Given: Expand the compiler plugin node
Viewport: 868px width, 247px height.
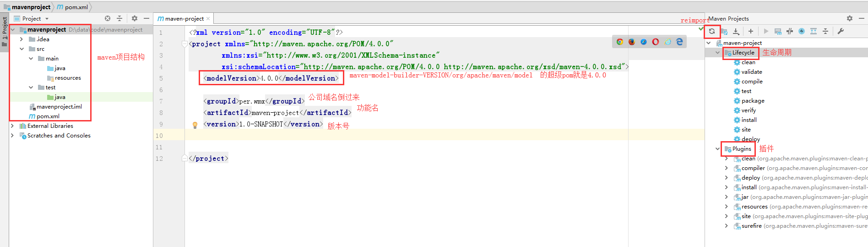Looking at the screenshot, I should pos(727,168).
